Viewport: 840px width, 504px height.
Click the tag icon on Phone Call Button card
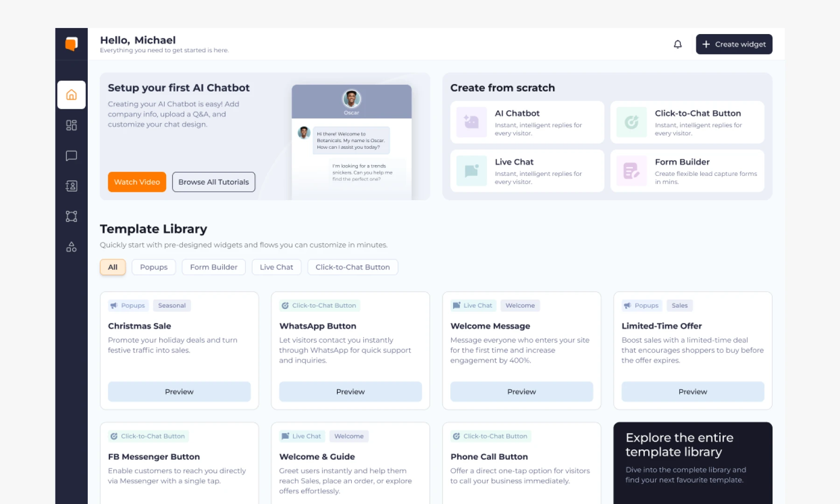pyautogui.click(x=456, y=436)
